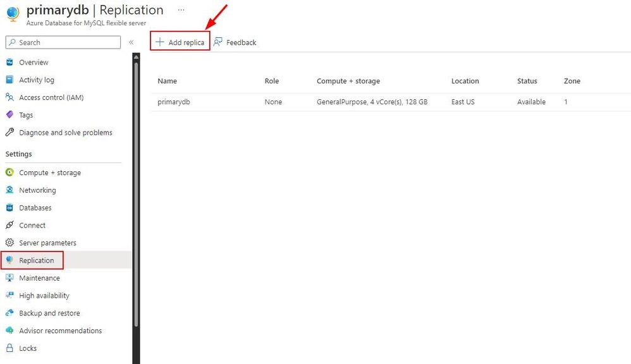Click the sidebar Search input field

point(63,42)
